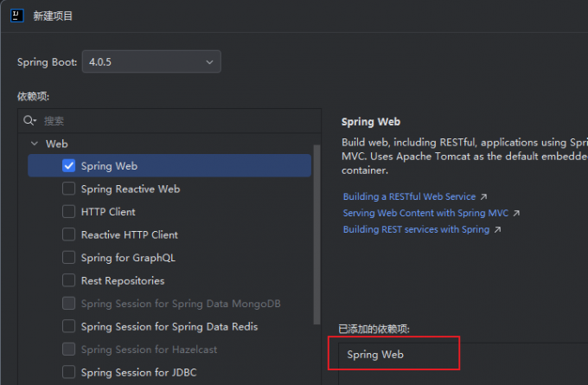Check Spring Session for Spring Data Redis
The width and height of the screenshot is (588, 385).
coord(68,326)
